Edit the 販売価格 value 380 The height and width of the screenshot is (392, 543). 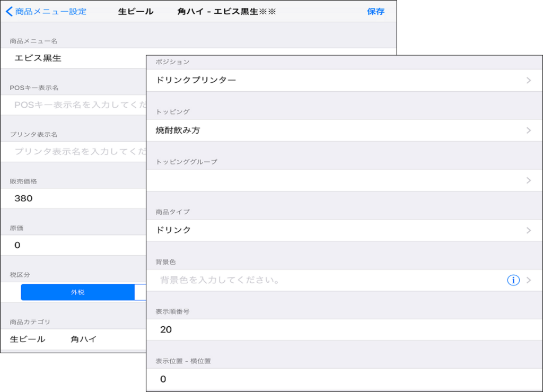[73, 198]
